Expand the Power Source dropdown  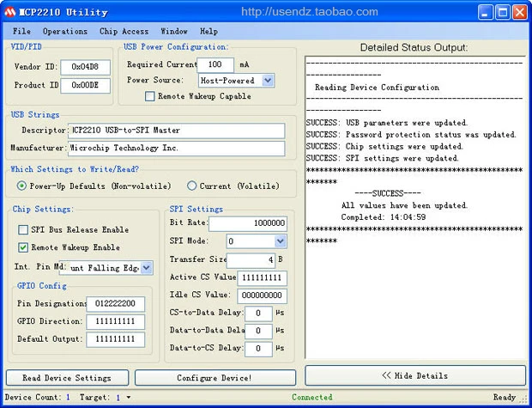[268, 81]
